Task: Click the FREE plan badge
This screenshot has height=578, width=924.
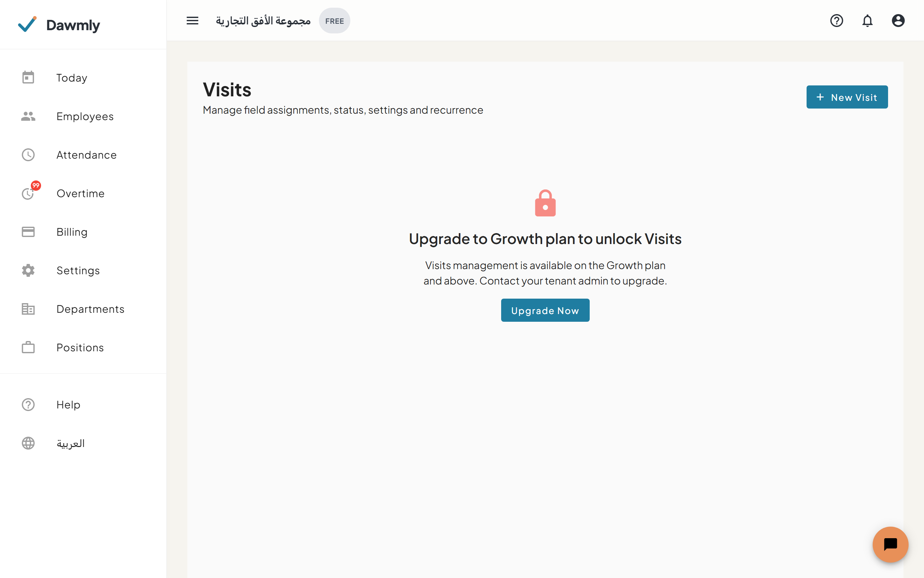Action: [x=335, y=21]
